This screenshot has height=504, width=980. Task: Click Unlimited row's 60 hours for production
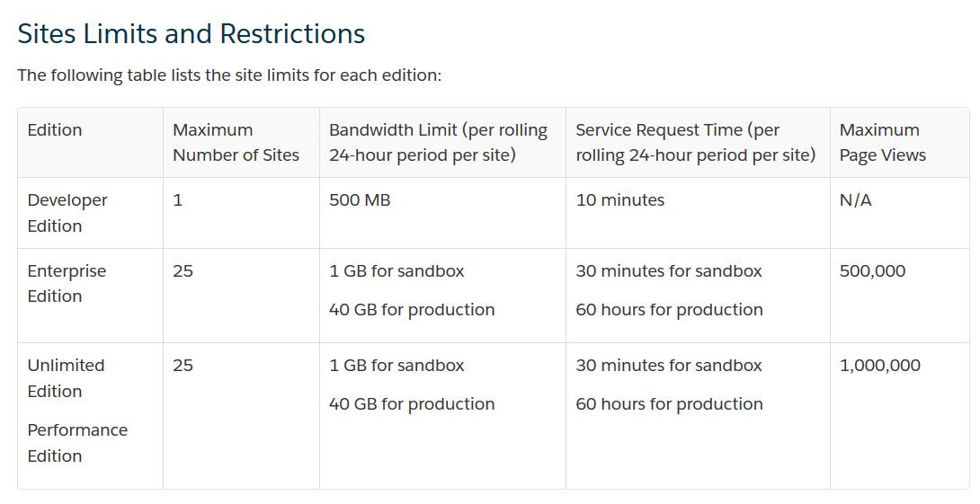pyautogui.click(x=669, y=404)
